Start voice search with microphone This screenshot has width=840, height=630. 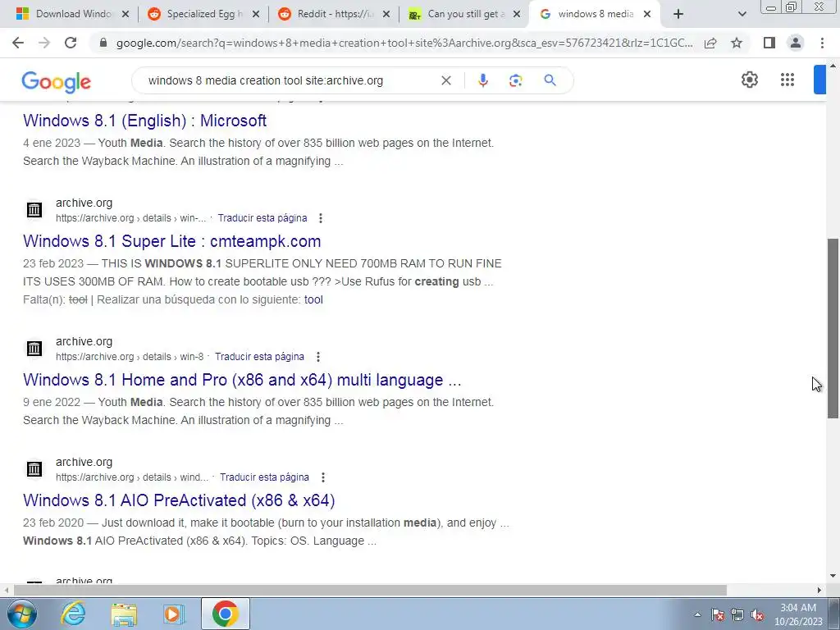point(482,80)
